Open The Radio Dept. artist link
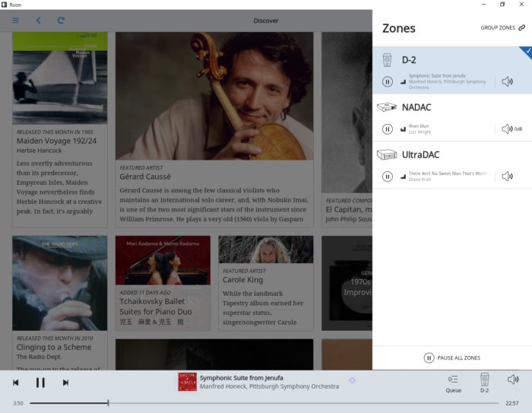Viewport: 532px width, 413px height. tap(40, 357)
